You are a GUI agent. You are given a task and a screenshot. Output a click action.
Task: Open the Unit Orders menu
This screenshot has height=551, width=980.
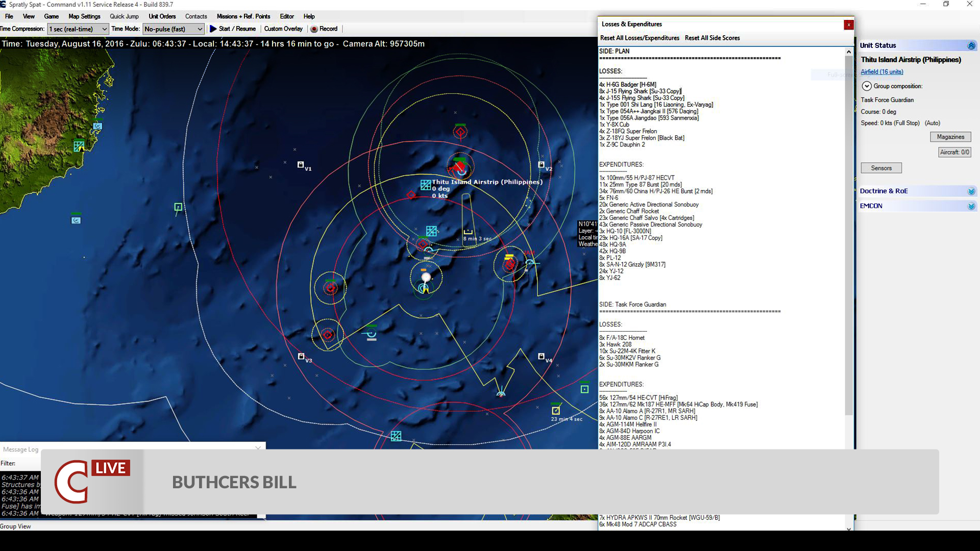[x=162, y=16]
